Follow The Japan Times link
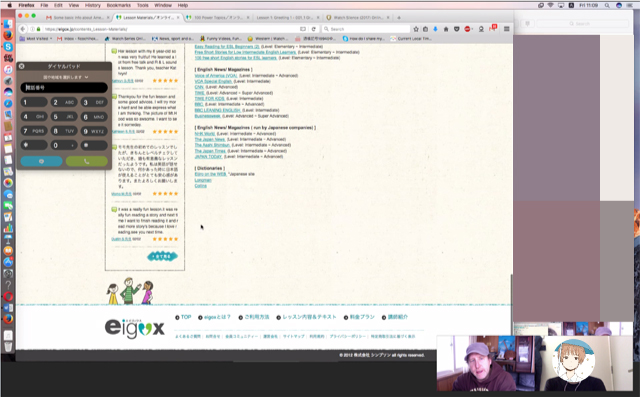Viewport: 640px width, 397px height. click(x=210, y=151)
